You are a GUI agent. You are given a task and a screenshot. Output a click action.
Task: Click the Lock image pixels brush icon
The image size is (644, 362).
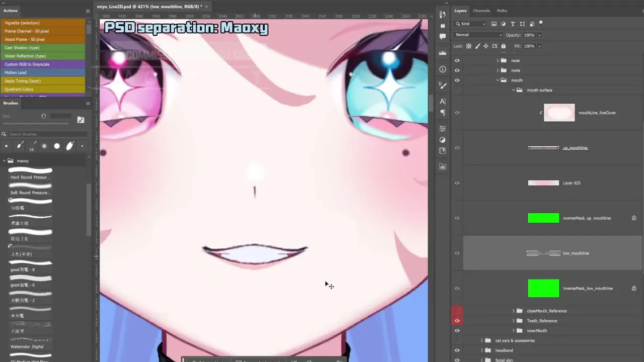477,46
